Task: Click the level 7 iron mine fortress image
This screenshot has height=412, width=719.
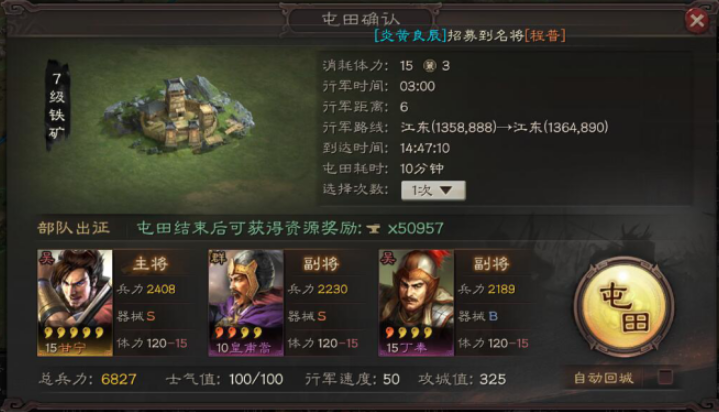Action: point(180,116)
